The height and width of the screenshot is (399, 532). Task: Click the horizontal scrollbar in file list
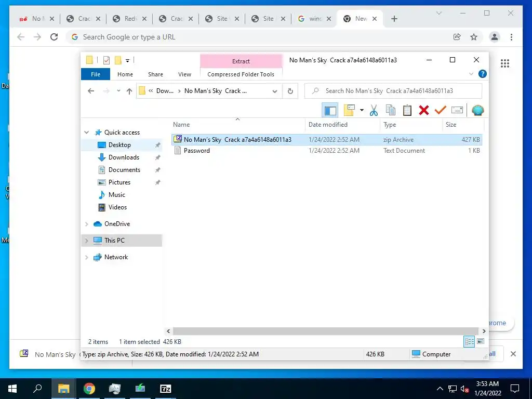click(x=325, y=331)
